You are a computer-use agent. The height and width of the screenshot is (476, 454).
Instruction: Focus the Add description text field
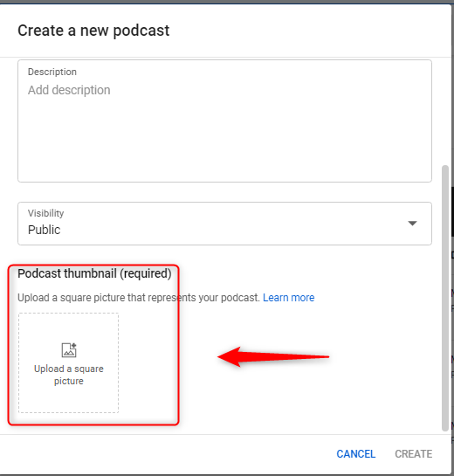pyautogui.click(x=224, y=121)
